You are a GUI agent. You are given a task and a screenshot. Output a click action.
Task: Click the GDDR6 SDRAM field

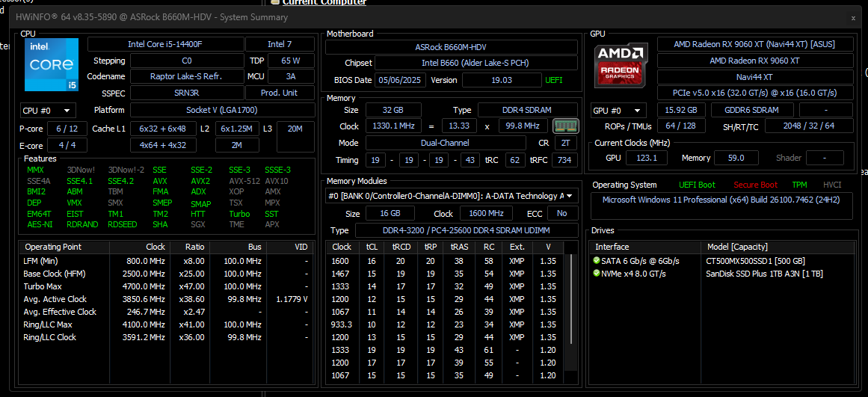(x=752, y=110)
